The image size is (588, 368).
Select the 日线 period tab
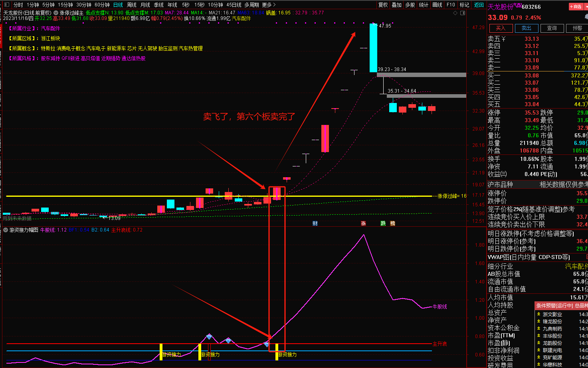pyautogui.click(x=118, y=5)
